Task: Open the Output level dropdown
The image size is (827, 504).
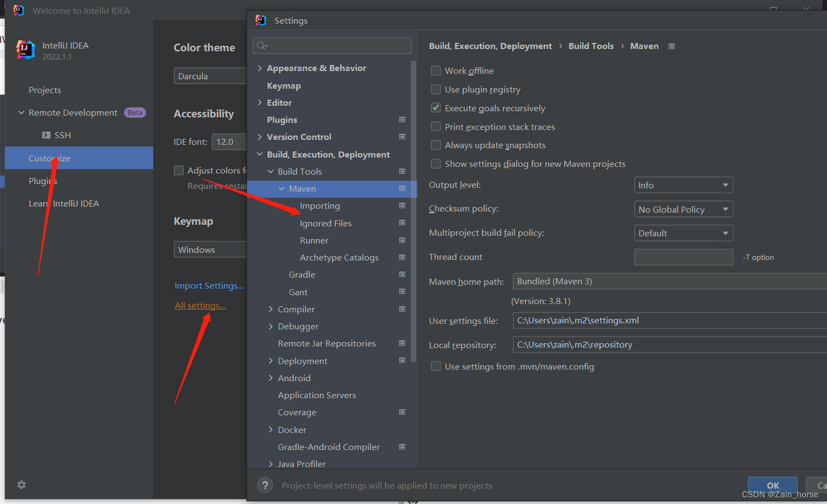Action: click(x=684, y=185)
